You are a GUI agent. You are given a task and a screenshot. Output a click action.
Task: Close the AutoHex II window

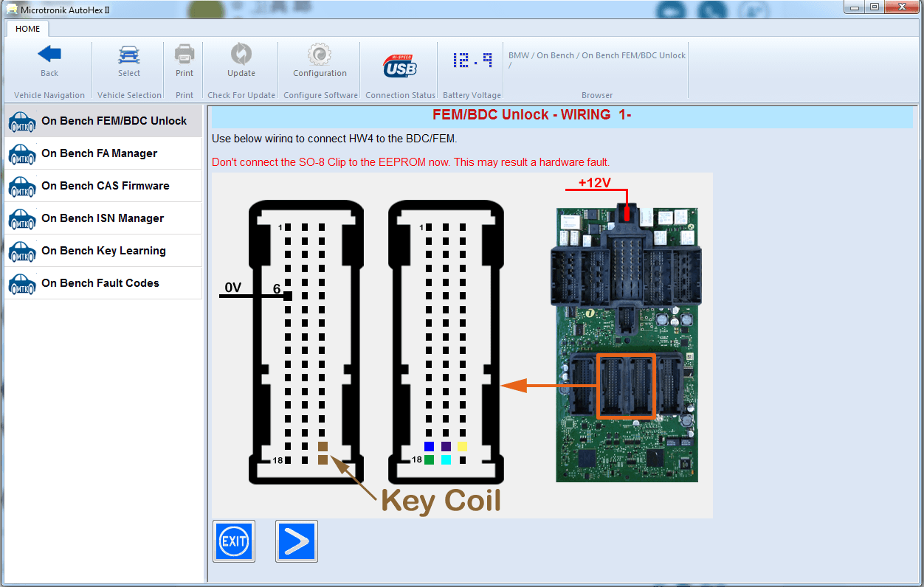[x=901, y=7]
